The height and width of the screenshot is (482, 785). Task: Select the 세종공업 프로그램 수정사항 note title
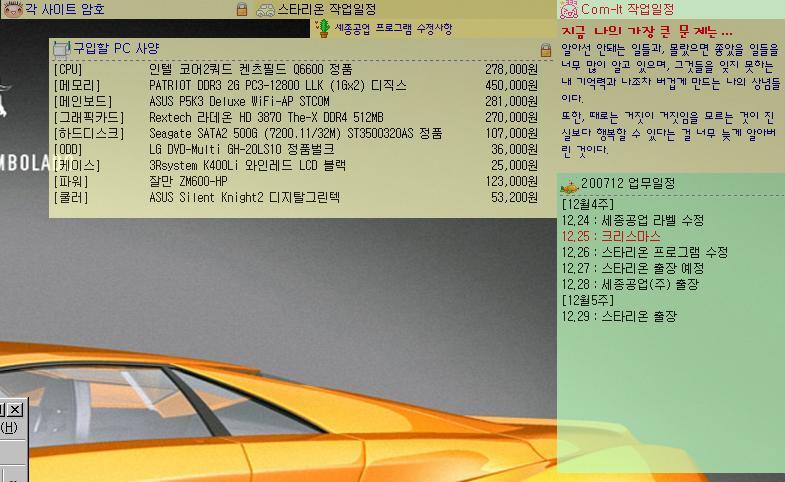[393, 29]
